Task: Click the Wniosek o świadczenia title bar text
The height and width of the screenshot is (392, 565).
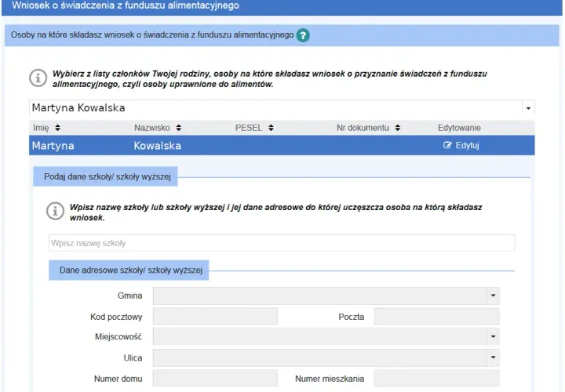Action: [x=126, y=5]
